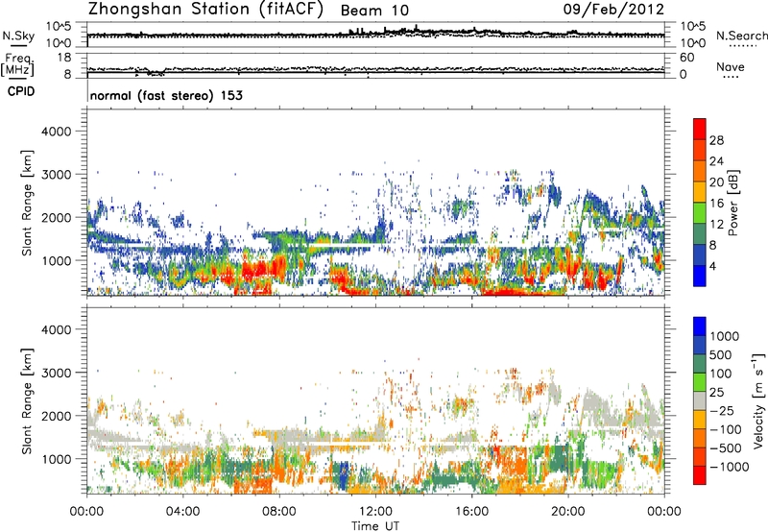Click the '500' velocity colorbar value

[721, 355]
